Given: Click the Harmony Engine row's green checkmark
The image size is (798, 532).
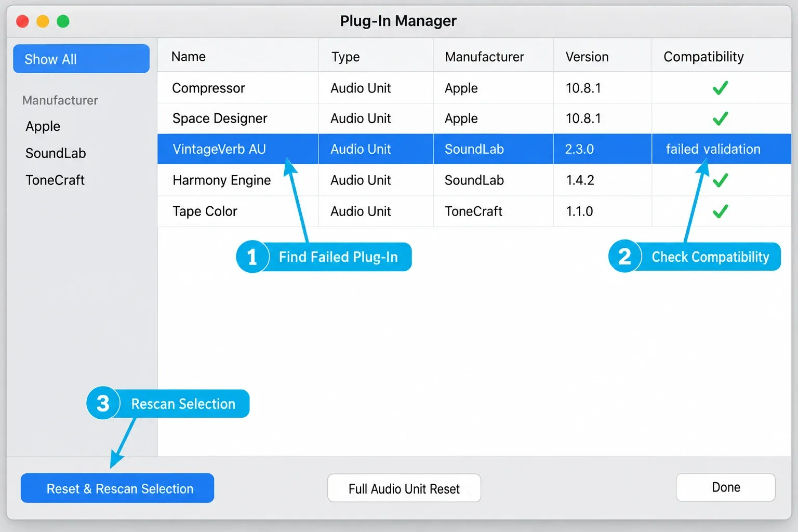Looking at the screenshot, I should [x=720, y=180].
